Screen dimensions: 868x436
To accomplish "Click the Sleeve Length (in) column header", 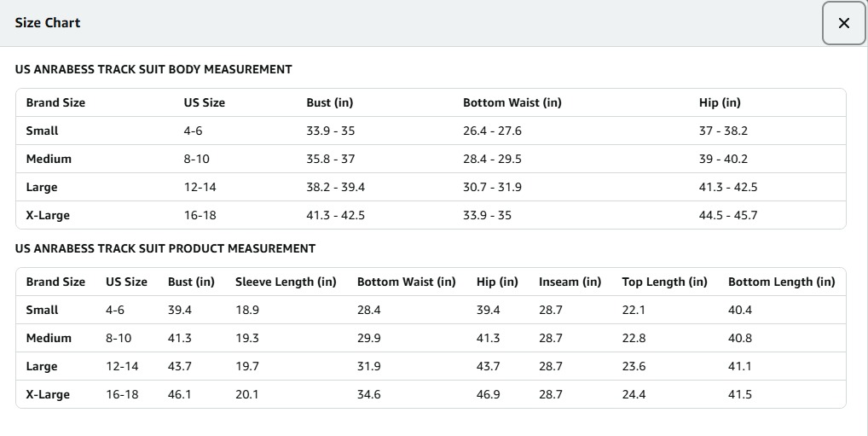I will [x=286, y=282].
